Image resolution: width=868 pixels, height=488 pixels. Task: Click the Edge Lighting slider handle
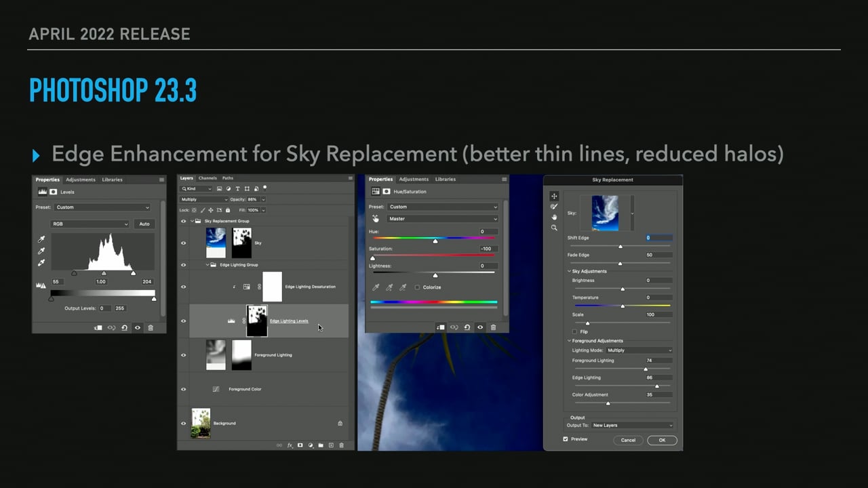point(656,386)
